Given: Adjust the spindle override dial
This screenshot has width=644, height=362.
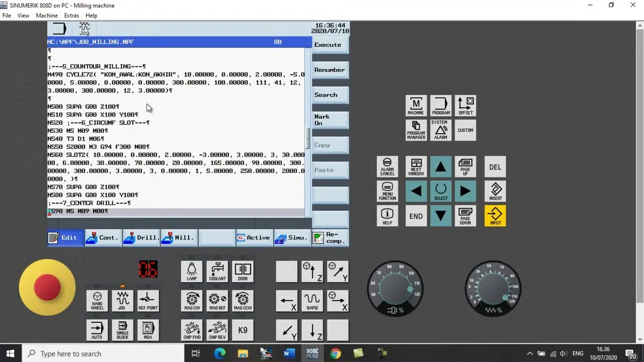Looking at the screenshot, I should (395, 288).
